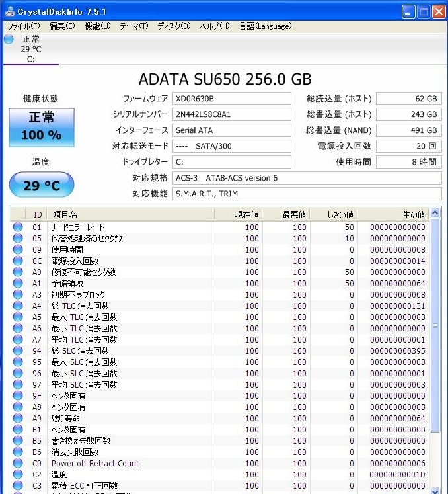Viewport: 448px width, 494px height.
Task: Click status orb for C0 Power-off Retract Count
Action: click(x=18, y=463)
